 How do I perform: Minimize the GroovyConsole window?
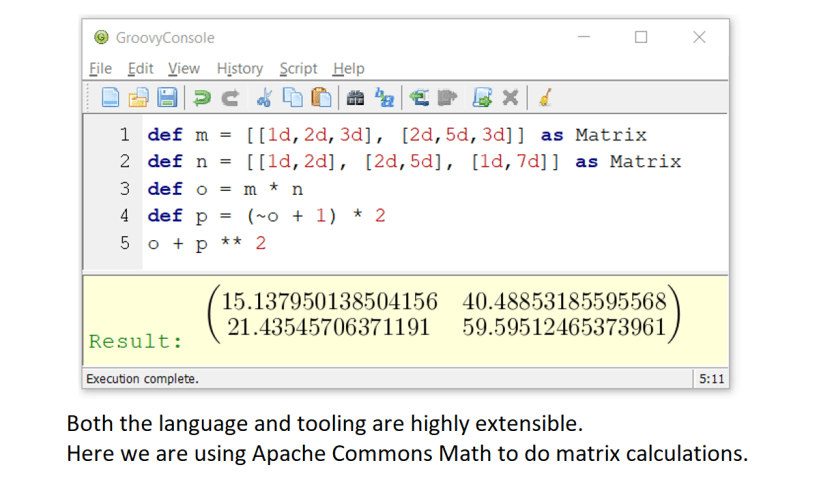tap(584, 37)
